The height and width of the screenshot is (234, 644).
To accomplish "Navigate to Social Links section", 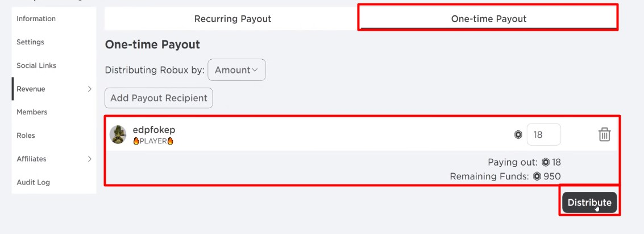I will coord(36,65).
